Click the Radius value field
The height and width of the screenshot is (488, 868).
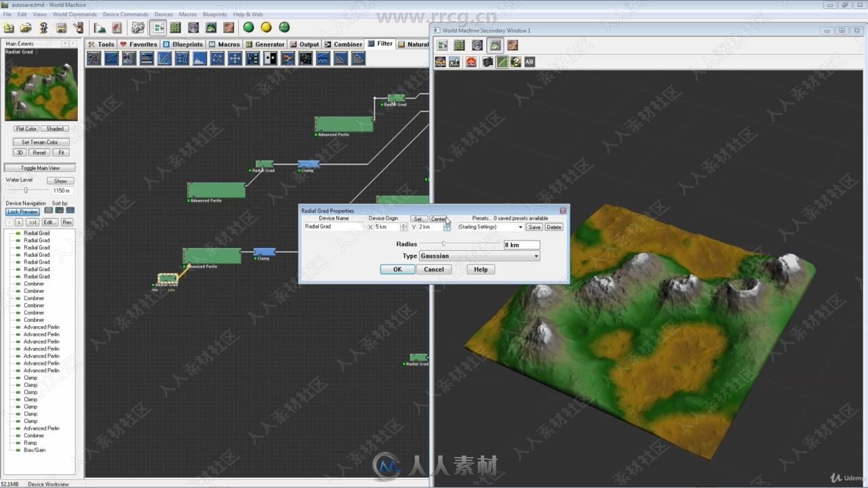(x=521, y=245)
